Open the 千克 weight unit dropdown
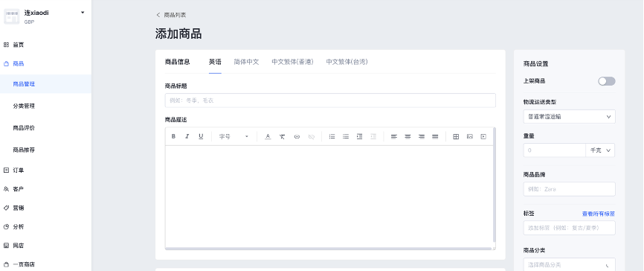 (x=600, y=150)
